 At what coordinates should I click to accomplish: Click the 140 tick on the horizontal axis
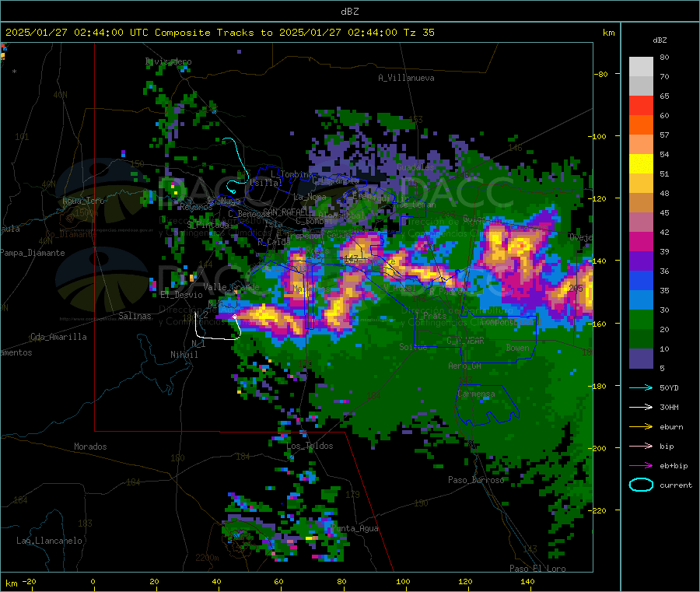click(x=527, y=581)
